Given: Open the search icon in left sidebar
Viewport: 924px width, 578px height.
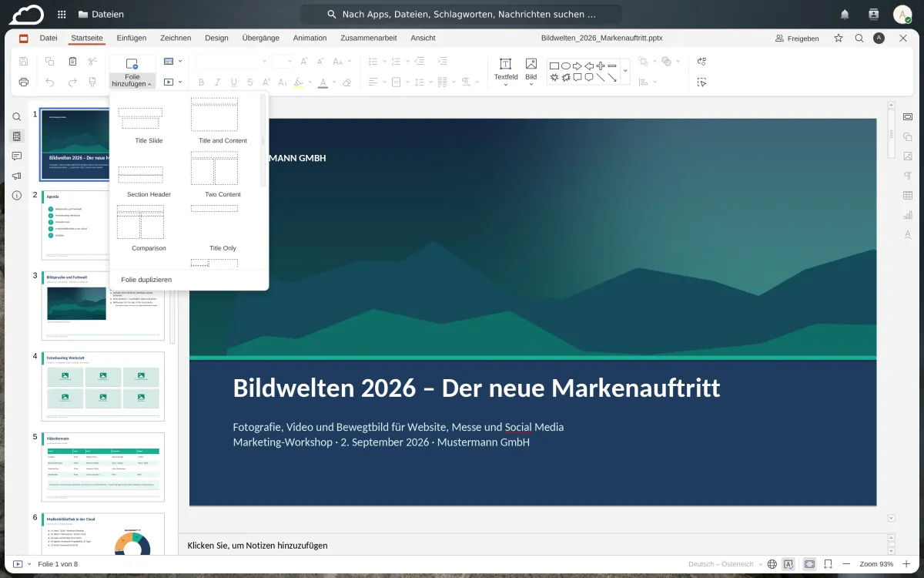Looking at the screenshot, I should pos(17,117).
